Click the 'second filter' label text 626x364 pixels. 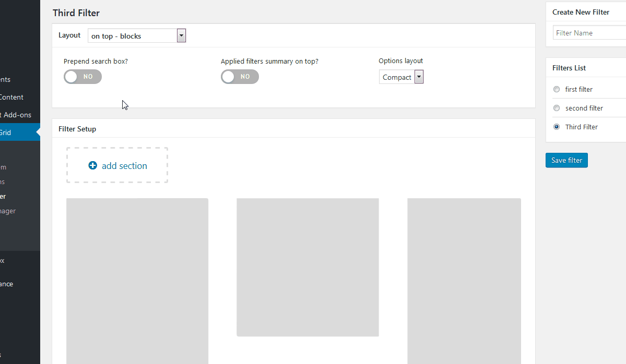584,108
